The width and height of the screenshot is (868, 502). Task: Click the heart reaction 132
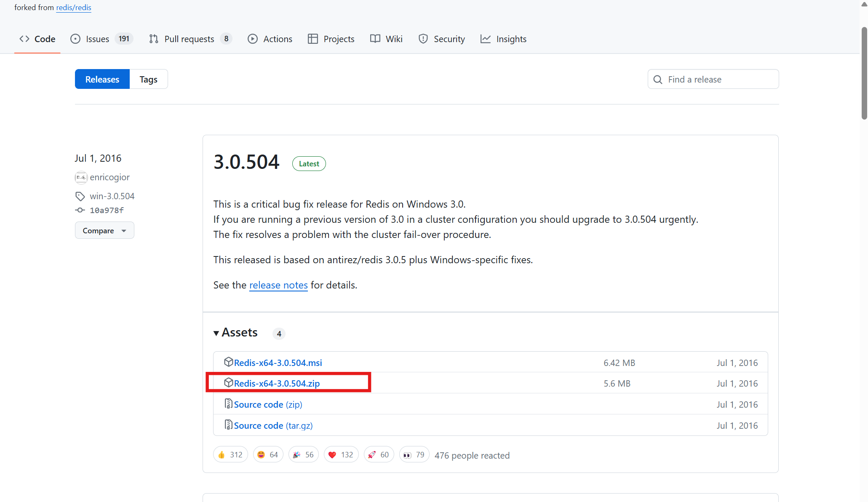pyautogui.click(x=341, y=455)
